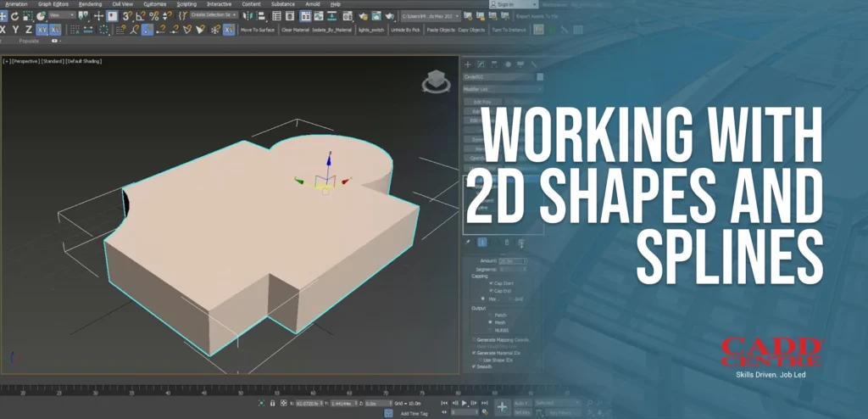
Task: Click the Clear Material button
Action: point(295,30)
